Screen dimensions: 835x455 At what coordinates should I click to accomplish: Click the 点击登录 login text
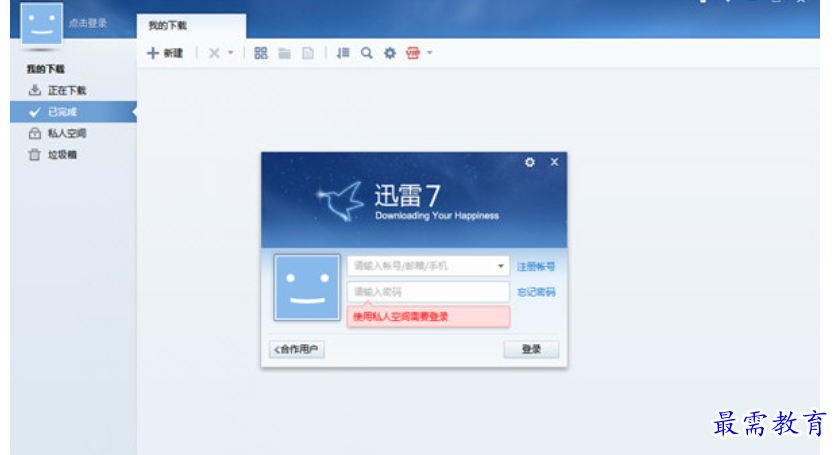click(88, 23)
